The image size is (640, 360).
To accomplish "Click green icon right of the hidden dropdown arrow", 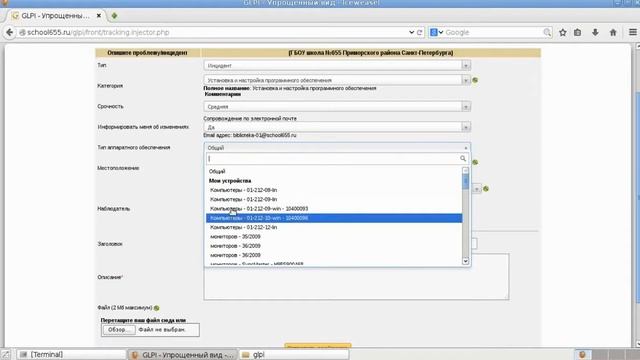I will pyautogui.click(x=486, y=189).
